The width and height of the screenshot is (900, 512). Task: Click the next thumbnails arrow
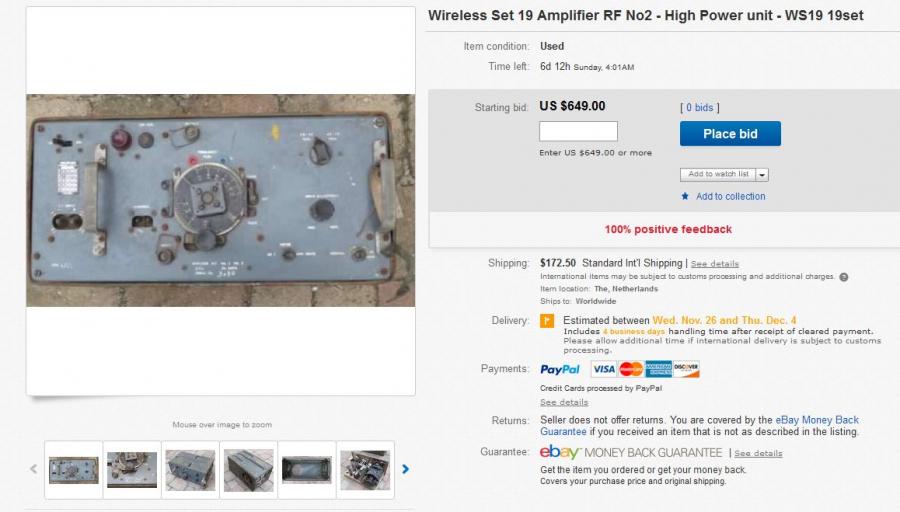click(x=405, y=470)
